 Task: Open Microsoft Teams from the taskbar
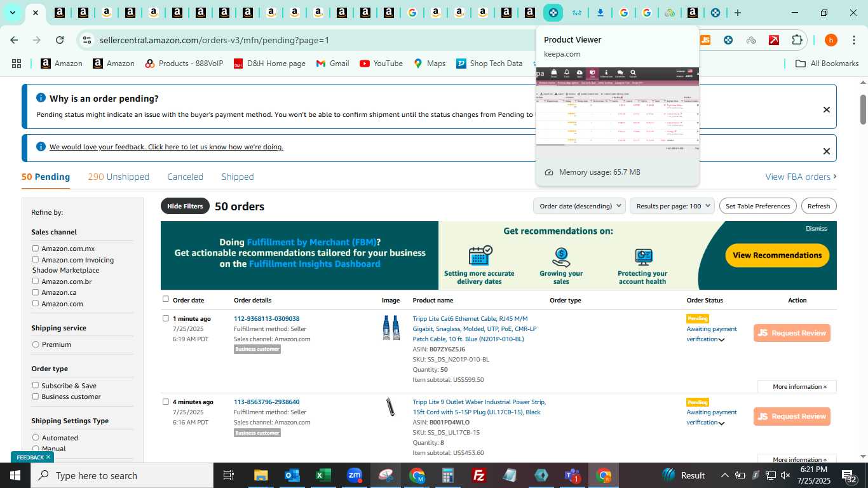coord(572,475)
